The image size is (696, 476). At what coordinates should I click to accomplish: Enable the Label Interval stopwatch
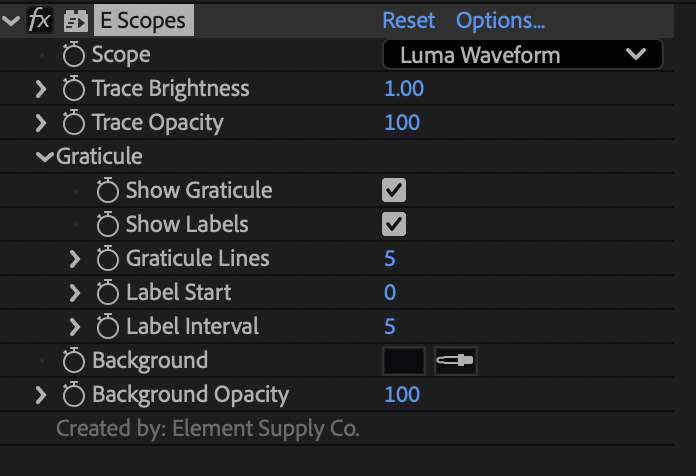tap(107, 326)
